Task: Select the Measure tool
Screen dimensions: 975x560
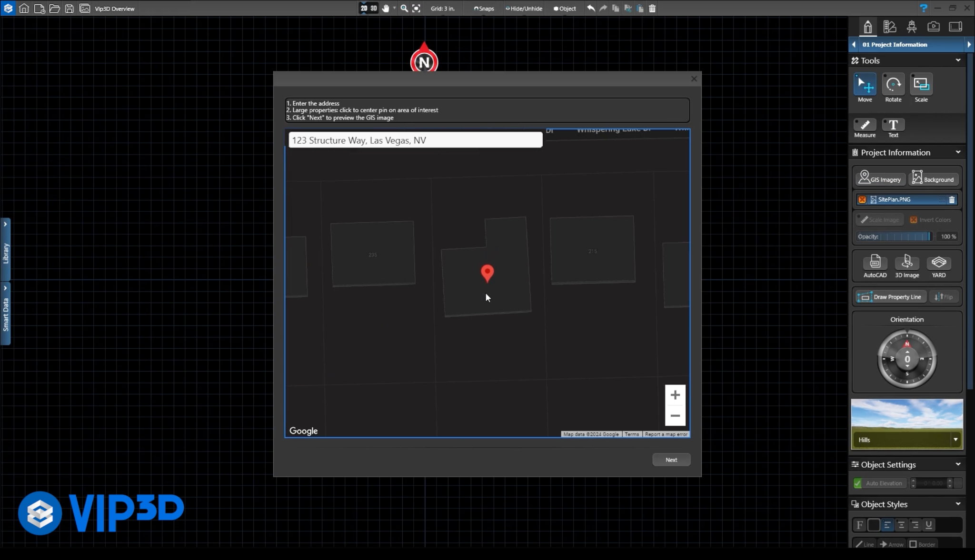Action: (x=865, y=128)
